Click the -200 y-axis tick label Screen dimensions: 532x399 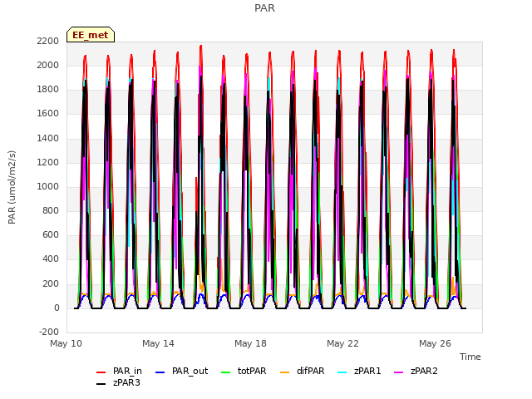click(x=49, y=332)
